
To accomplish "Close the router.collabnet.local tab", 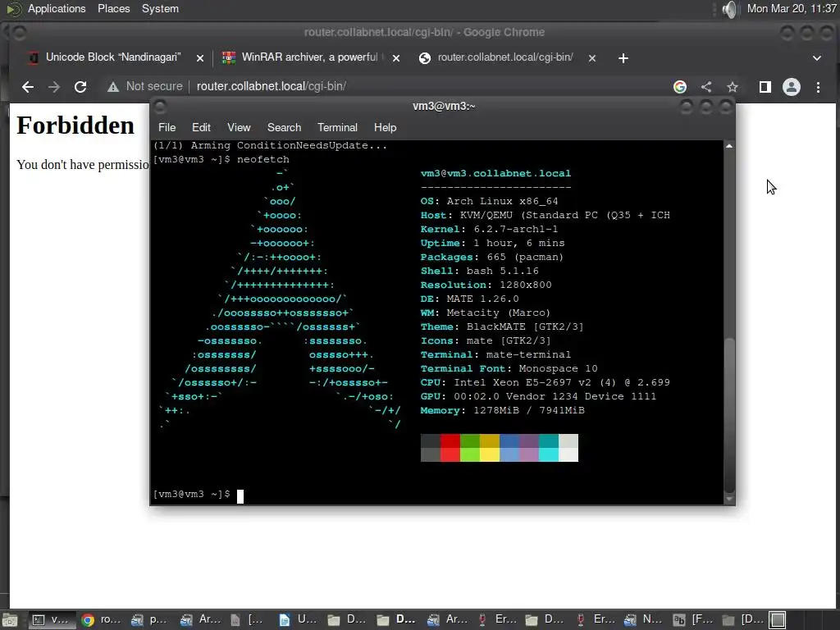I will [592, 58].
